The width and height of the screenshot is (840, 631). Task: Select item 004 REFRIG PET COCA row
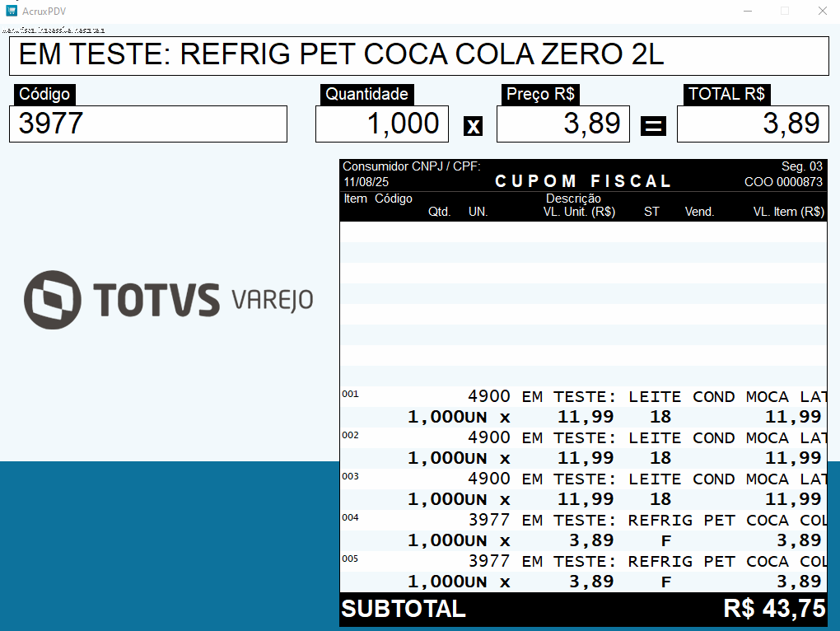point(583,531)
